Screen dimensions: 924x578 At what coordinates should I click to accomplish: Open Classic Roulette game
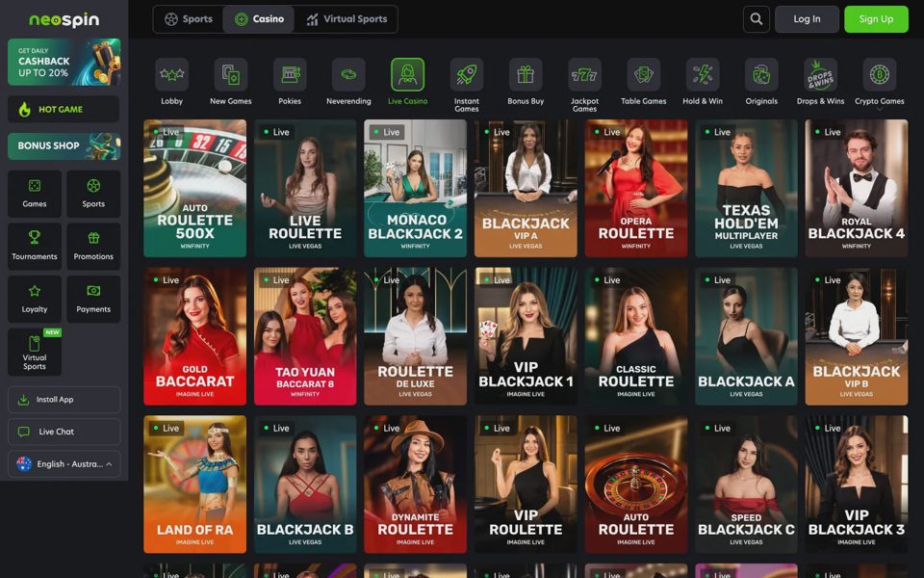[636, 336]
